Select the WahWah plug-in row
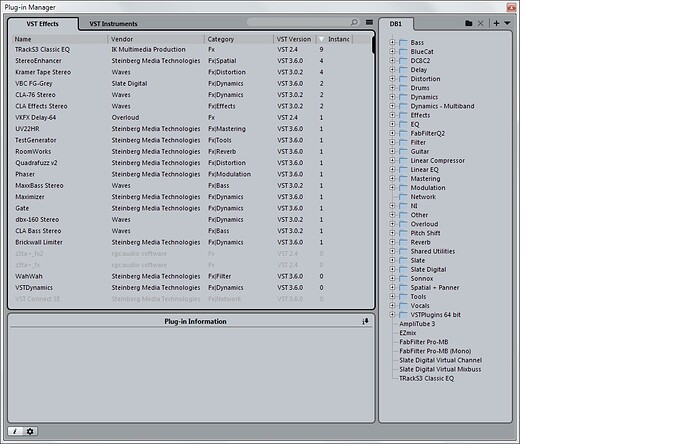Viewport: 690px width, 444px height. coord(192,276)
